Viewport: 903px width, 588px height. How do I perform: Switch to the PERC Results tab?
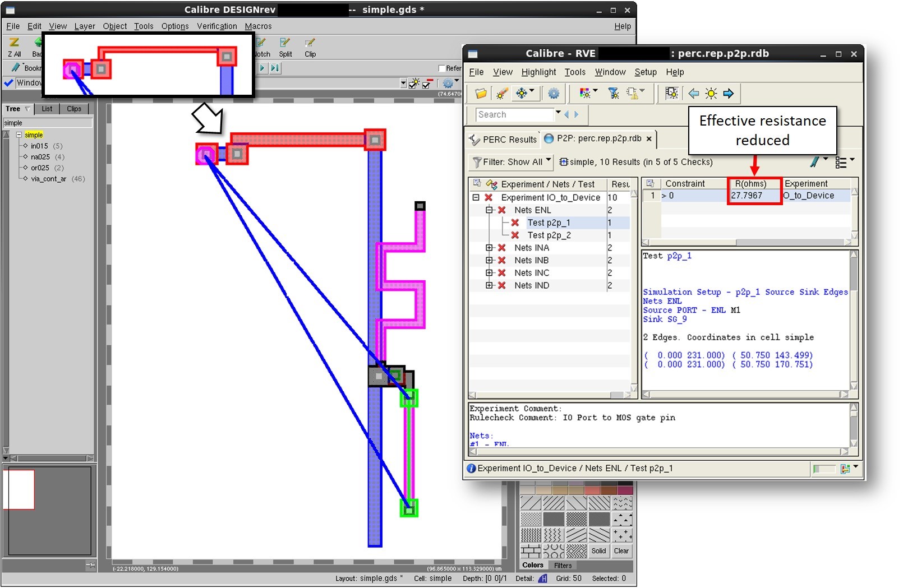point(503,140)
